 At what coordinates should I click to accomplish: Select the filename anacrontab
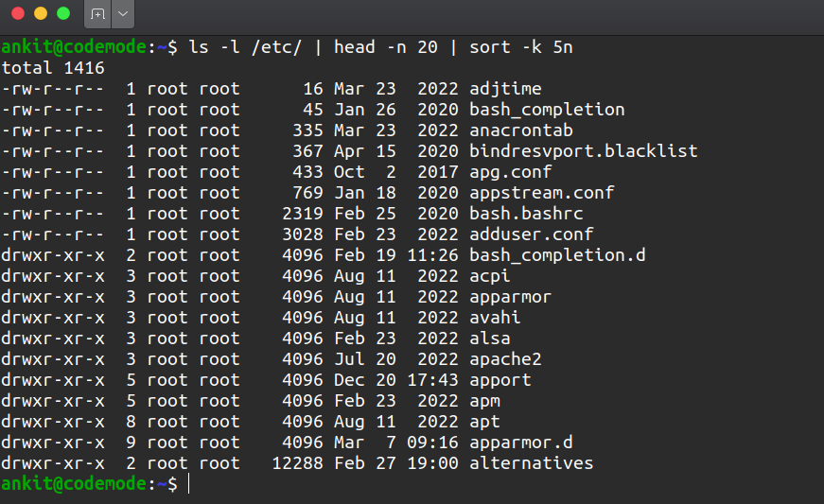(521, 130)
